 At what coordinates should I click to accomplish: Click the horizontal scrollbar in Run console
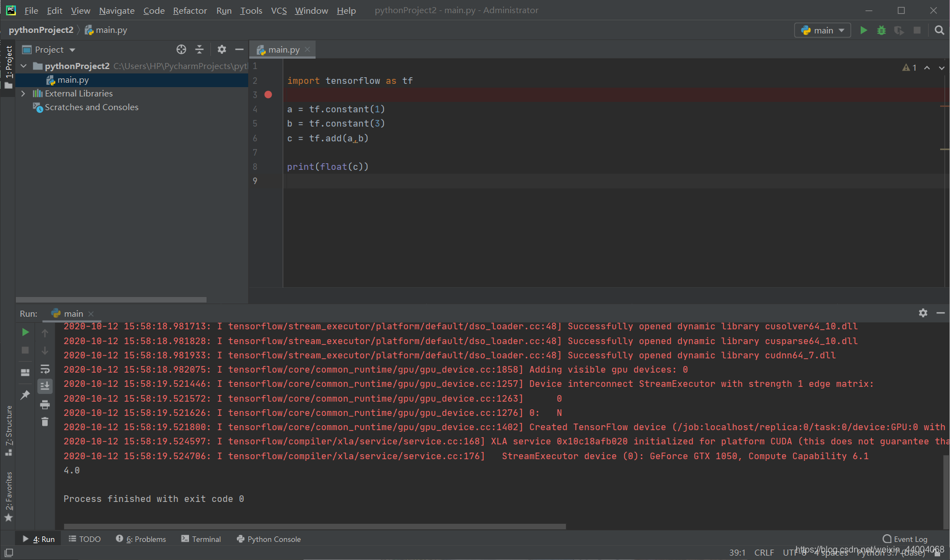pyautogui.click(x=314, y=527)
